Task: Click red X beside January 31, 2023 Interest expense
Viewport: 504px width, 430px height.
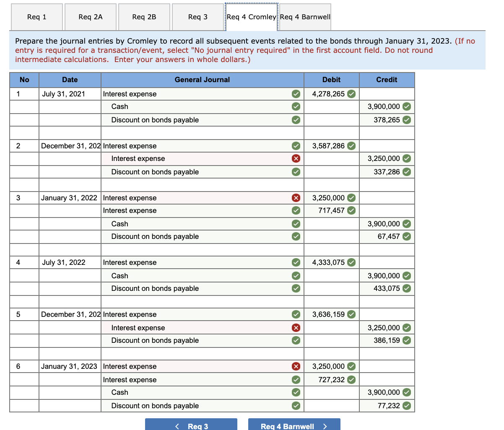Action: [296, 366]
